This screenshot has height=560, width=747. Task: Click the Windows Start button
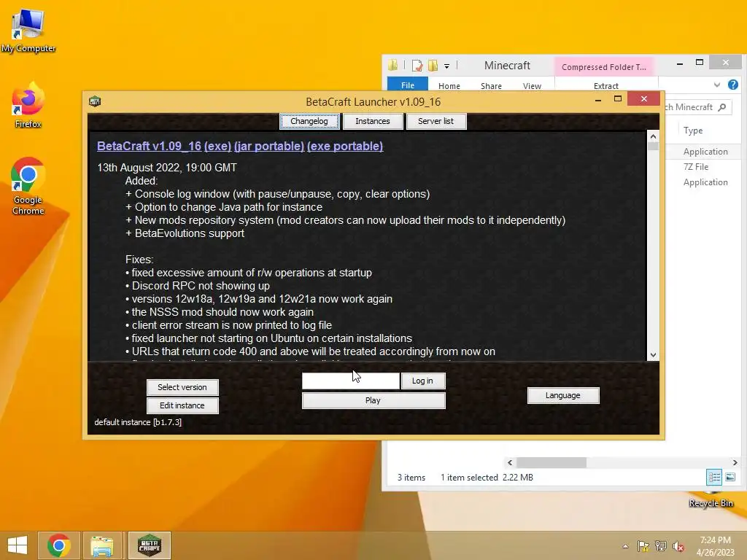click(18, 545)
